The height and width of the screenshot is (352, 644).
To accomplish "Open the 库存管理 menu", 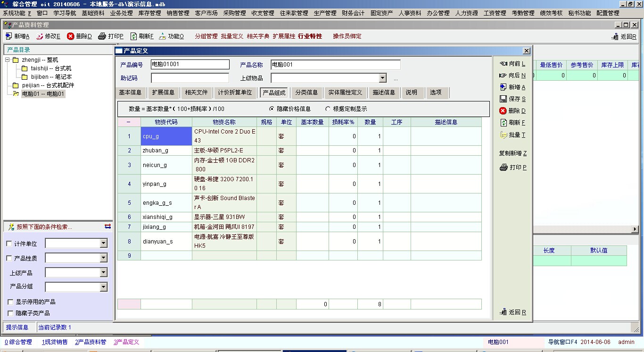I will click(149, 13).
